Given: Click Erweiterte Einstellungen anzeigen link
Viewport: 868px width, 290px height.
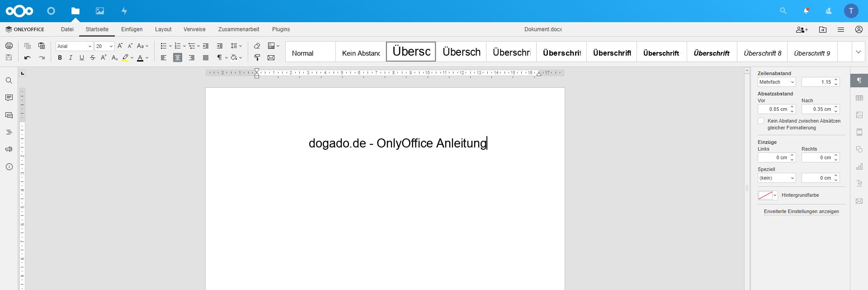Looking at the screenshot, I should click(801, 211).
